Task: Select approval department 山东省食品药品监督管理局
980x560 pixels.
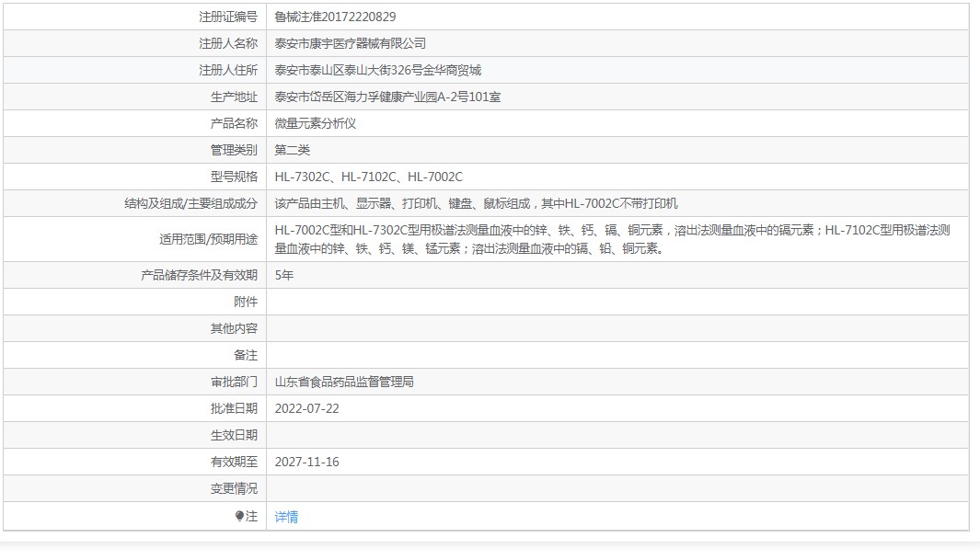Action: pos(344,382)
